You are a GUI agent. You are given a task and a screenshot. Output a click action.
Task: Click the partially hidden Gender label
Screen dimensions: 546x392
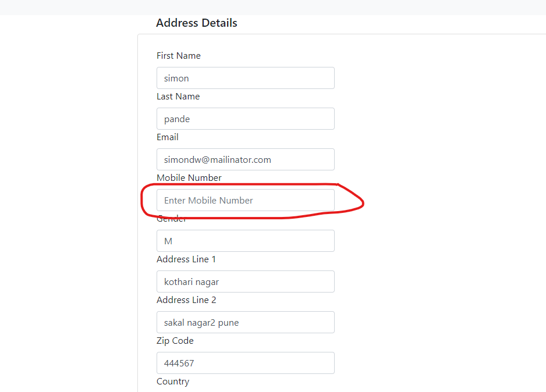[171, 219]
